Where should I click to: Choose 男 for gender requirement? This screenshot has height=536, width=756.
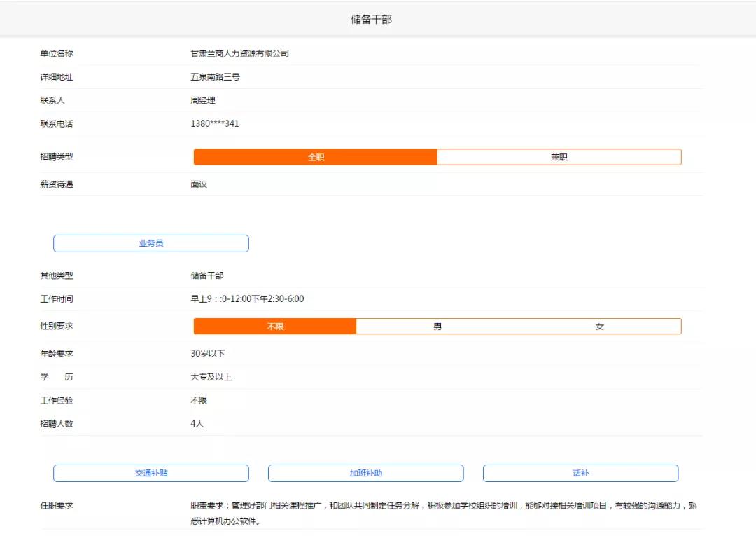pyautogui.click(x=437, y=327)
